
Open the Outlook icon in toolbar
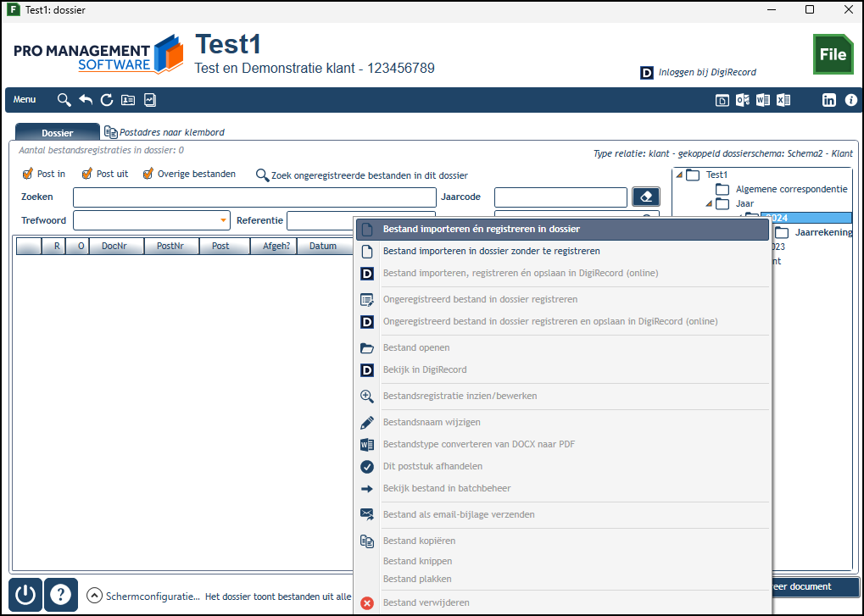point(743,100)
